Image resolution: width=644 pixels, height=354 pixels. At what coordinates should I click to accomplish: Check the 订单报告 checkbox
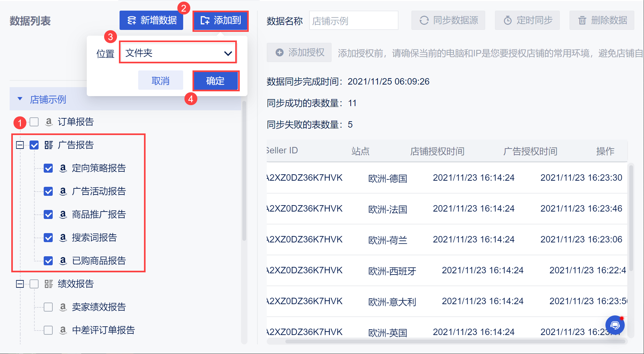tap(34, 122)
